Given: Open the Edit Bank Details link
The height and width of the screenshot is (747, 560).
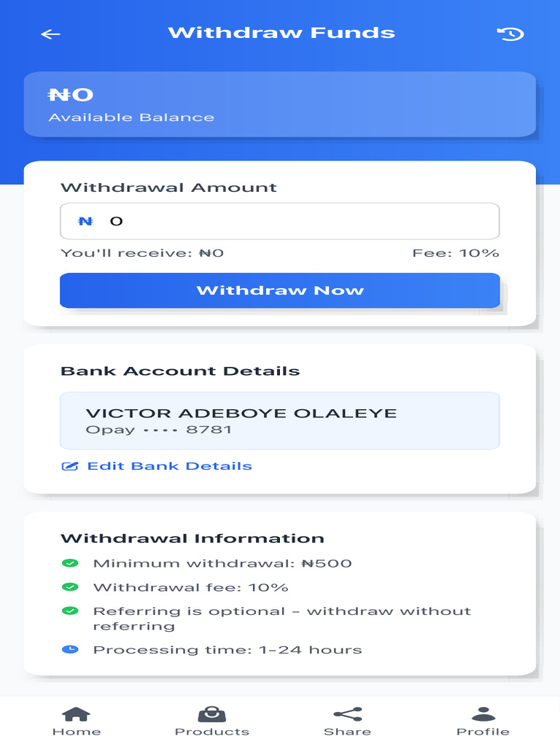Looking at the screenshot, I should [x=169, y=466].
